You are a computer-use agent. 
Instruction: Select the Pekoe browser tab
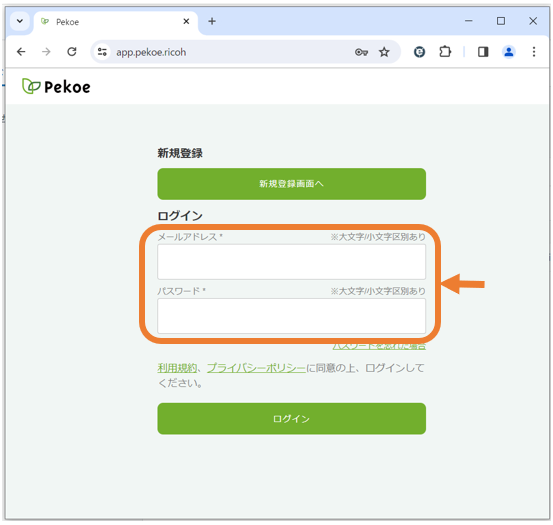116,22
